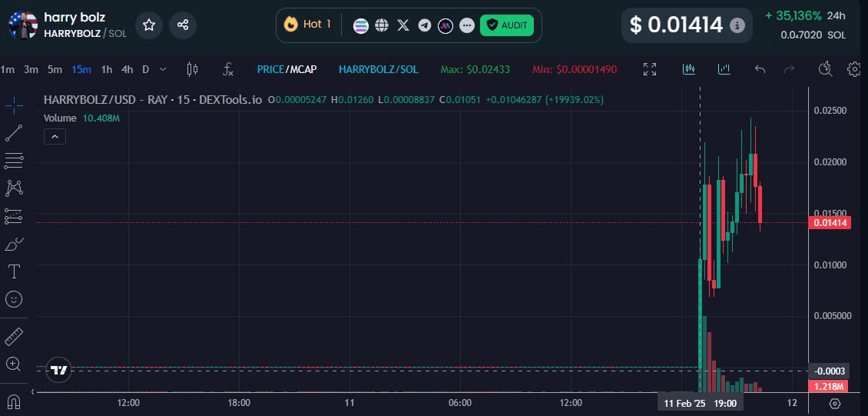Click the -0.0003 crosshair price label
The height and width of the screenshot is (416, 868).
(828, 371)
